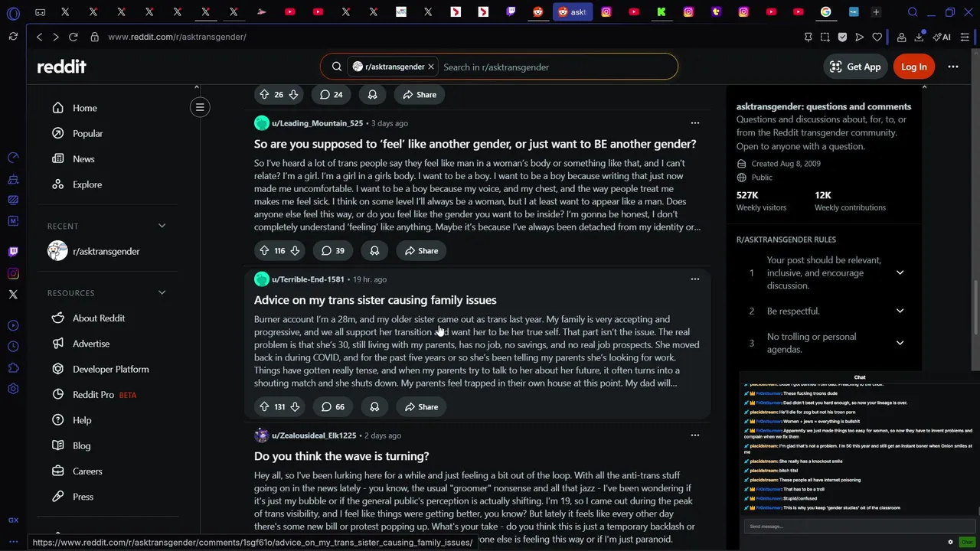Open options menu for Zealousideal_Elk1225 post
The image size is (980, 551).
(x=694, y=435)
